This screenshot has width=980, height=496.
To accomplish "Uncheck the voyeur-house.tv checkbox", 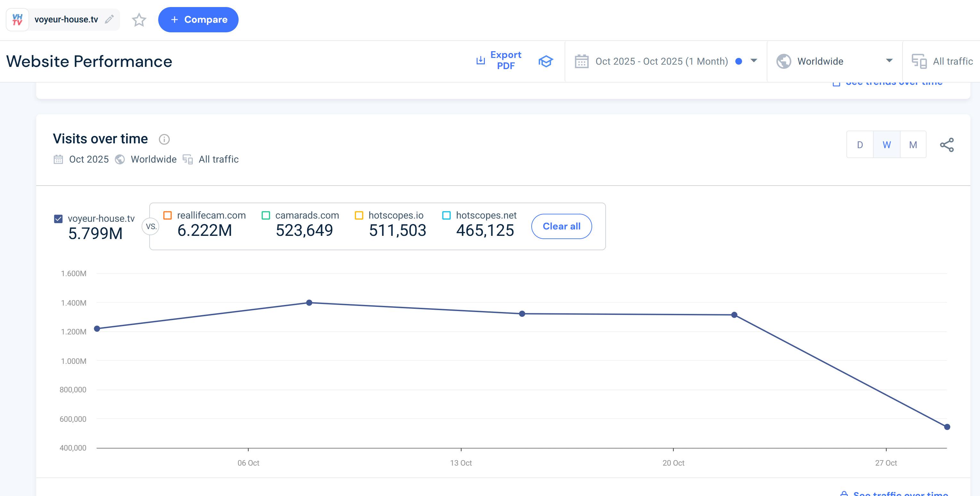I will (x=58, y=219).
